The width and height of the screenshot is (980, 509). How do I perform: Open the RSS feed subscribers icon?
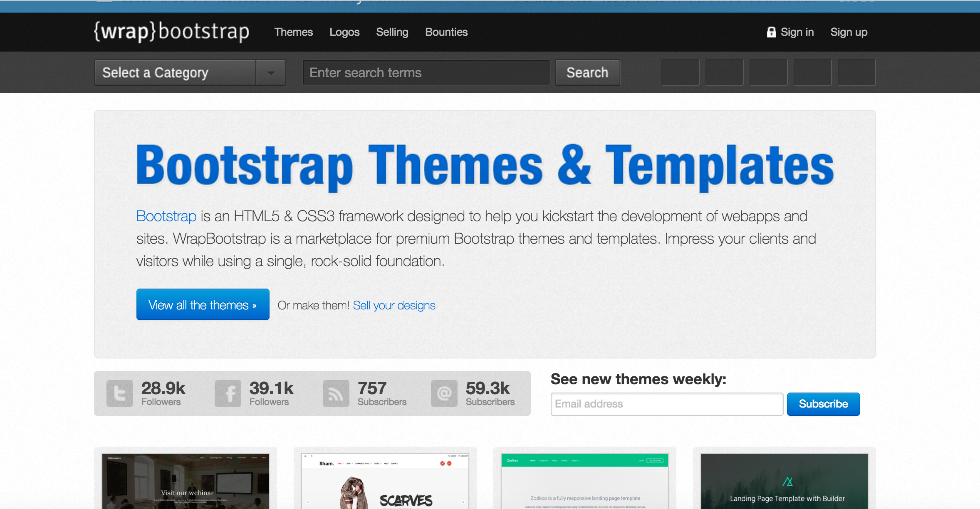tap(336, 393)
